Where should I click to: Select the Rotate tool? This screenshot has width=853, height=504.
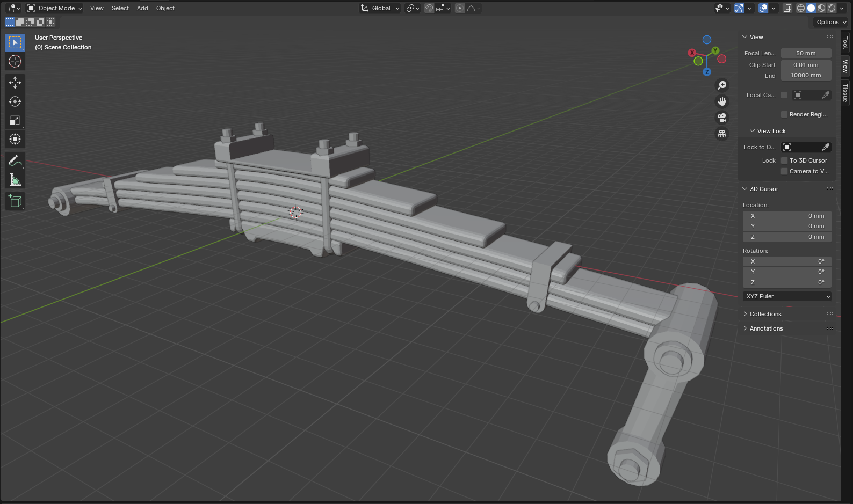pyautogui.click(x=15, y=101)
